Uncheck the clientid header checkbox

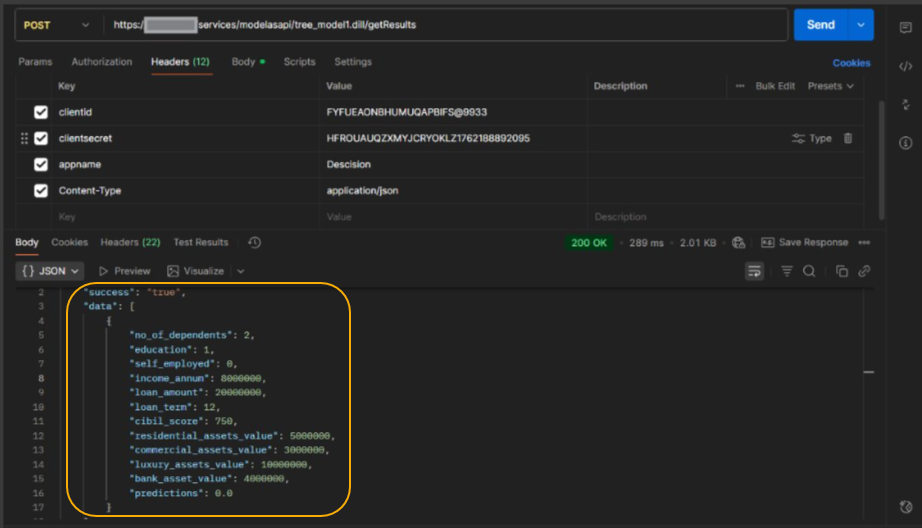41,113
